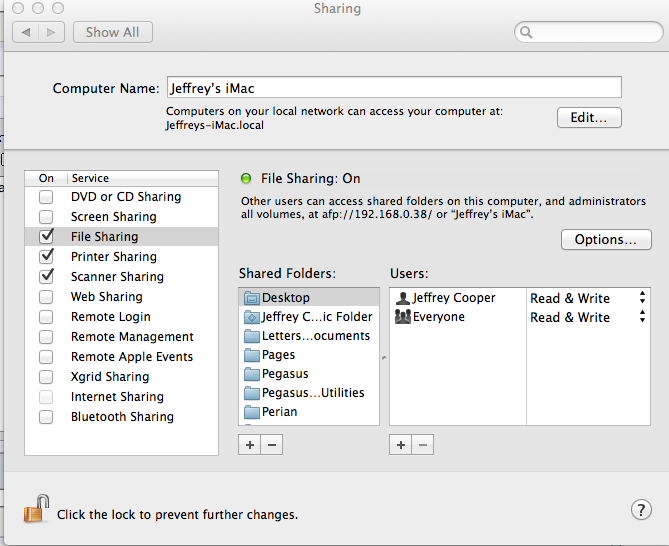Image resolution: width=669 pixels, height=546 pixels.
Task: Enable DVD or CD Sharing checkbox
Action: pyautogui.click(x=46, y=197)
